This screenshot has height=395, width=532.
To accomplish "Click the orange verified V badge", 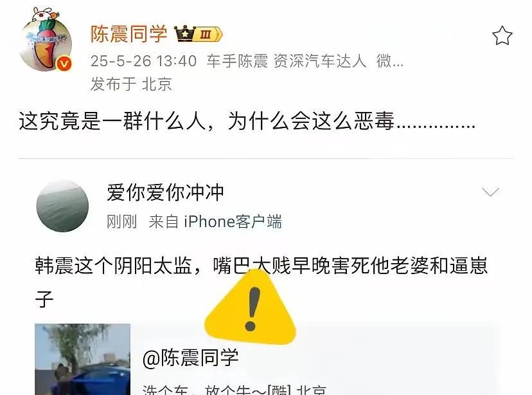I will 64,64.
